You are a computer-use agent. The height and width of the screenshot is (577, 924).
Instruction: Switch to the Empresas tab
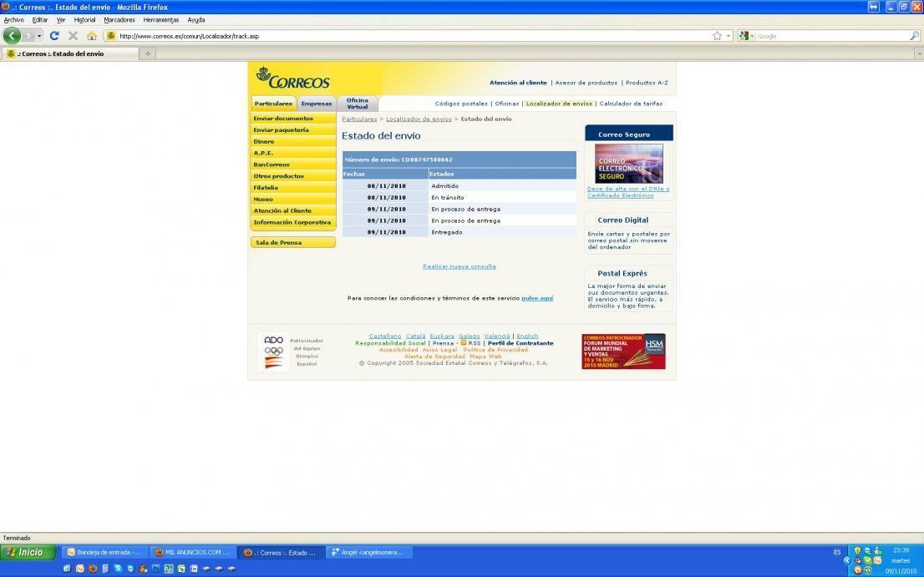[317, 104]
